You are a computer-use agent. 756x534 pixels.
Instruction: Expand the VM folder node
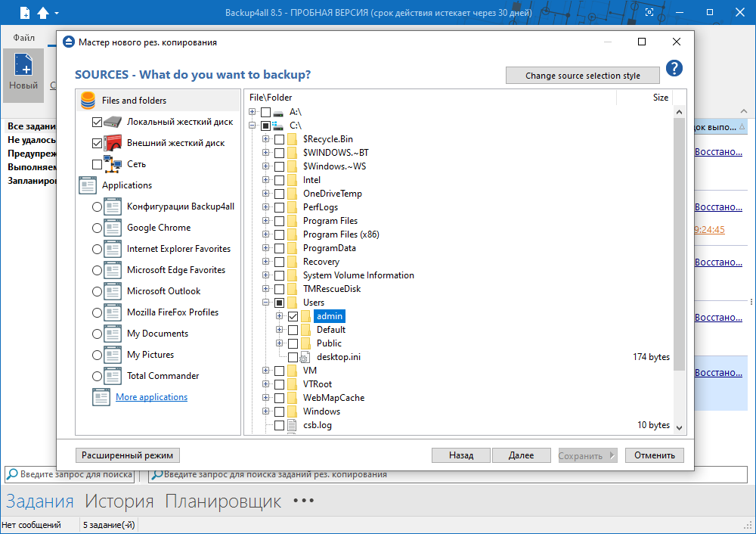pyautogui.click(x=265, y=371)
